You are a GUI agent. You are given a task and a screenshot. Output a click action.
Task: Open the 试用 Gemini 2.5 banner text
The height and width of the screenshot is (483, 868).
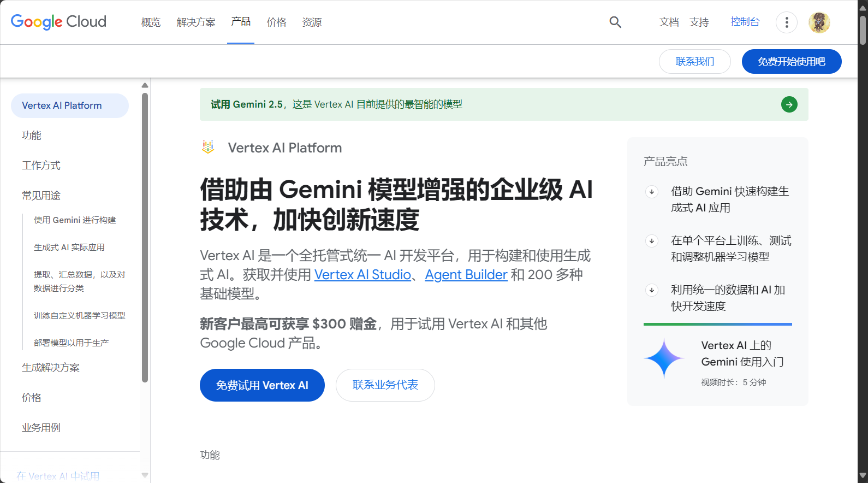coord(336,104)
